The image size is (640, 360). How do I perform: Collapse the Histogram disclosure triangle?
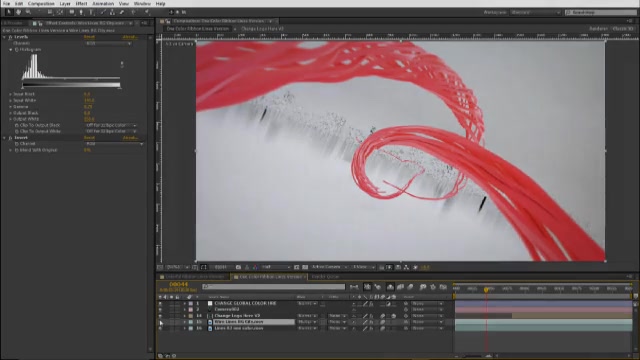point(11,49)
